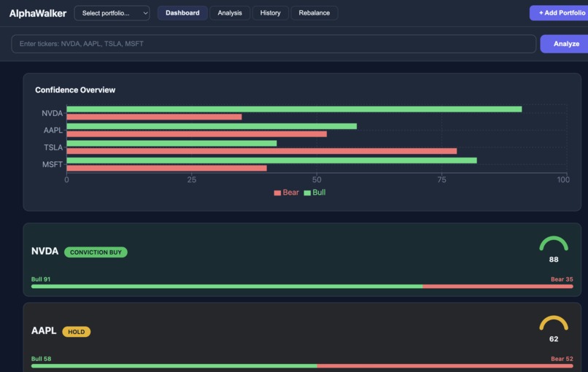The height and width of the screenshot is (372, 588).
Task: Click the 'Bear 52' label
Action: click(x=562, y=359)
